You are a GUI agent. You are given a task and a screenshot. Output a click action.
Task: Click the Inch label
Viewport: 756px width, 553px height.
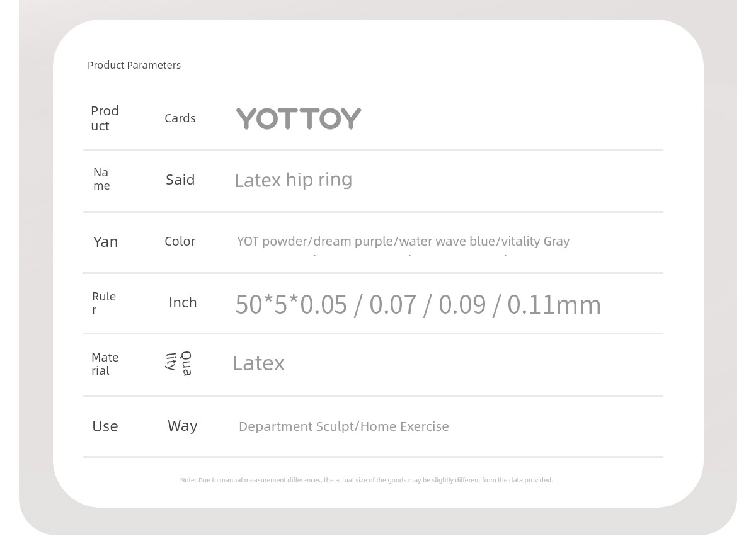pyautogui.click(x=183, y=303)
